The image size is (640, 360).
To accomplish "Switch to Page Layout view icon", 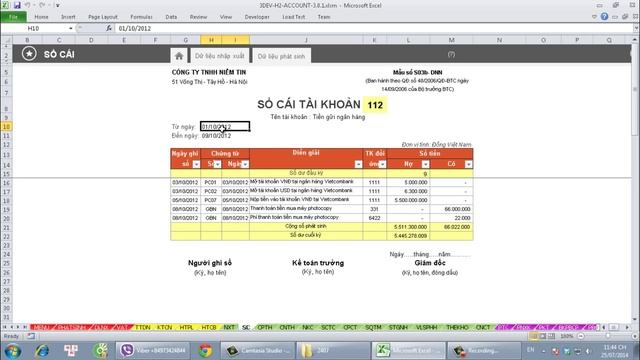I will click(x=542, y=336).
